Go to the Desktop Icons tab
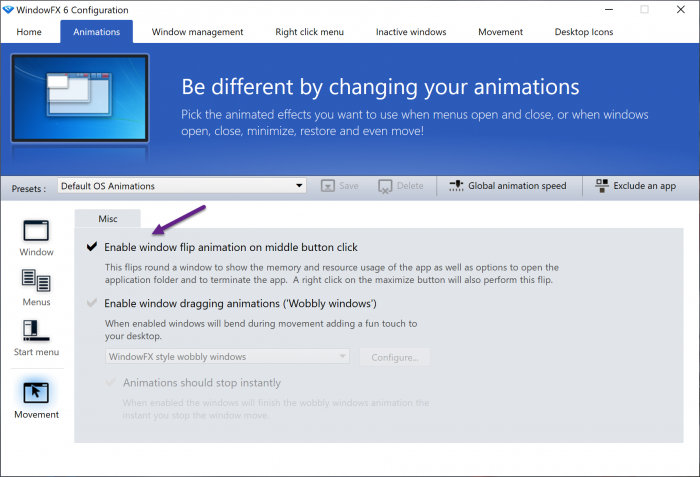The width and height of the screenshot is (700, 477). (584, 32)
